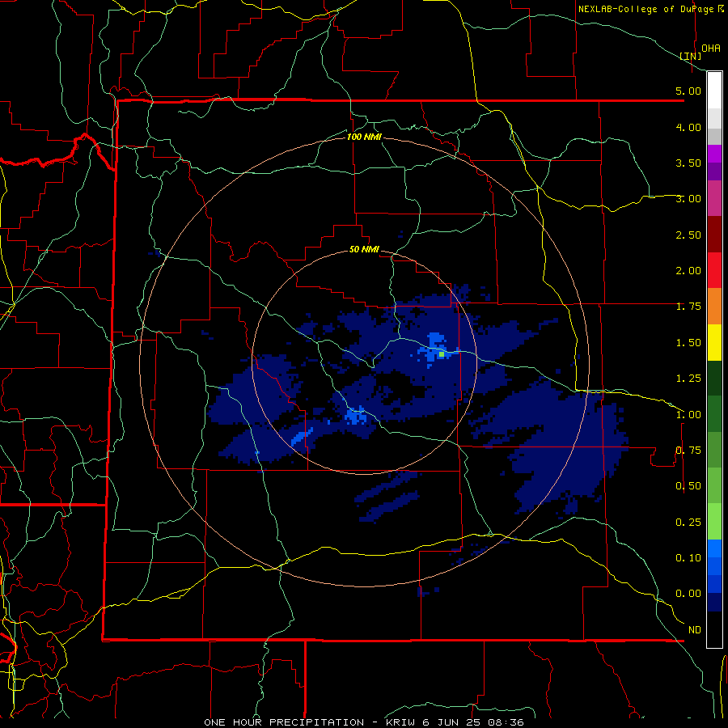Click the 0.00 legend value
The width and height of the screenshot is (728, 728).
click(x=688, y=594)
